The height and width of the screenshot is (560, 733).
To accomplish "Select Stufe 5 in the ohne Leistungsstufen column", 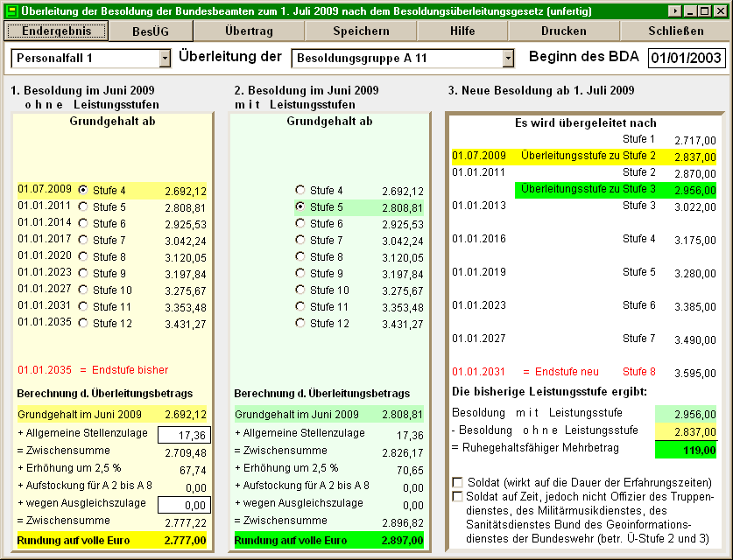I will point(83,206).
